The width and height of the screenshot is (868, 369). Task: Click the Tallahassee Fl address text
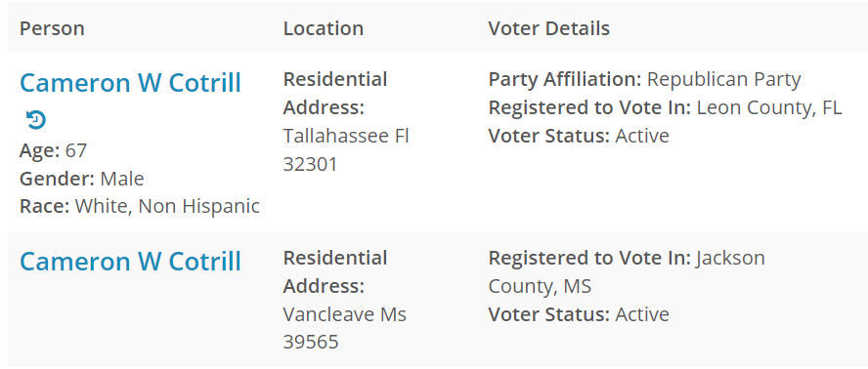click(x=346, y=136)
